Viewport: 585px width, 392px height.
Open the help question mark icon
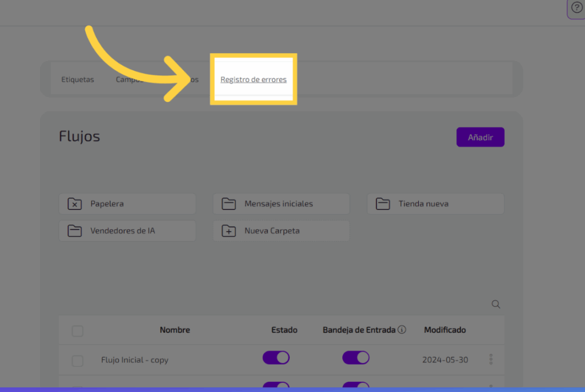[x=576, y=8]
